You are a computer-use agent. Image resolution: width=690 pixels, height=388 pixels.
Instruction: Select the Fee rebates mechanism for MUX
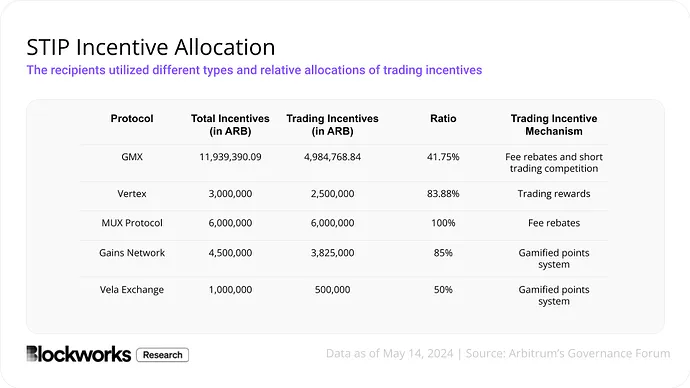tap(554, 223)
